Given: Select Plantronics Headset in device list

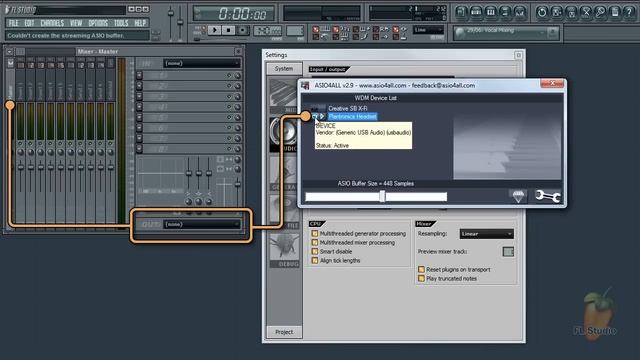Looking at the screenshot, I should click(x=353, y=117).
